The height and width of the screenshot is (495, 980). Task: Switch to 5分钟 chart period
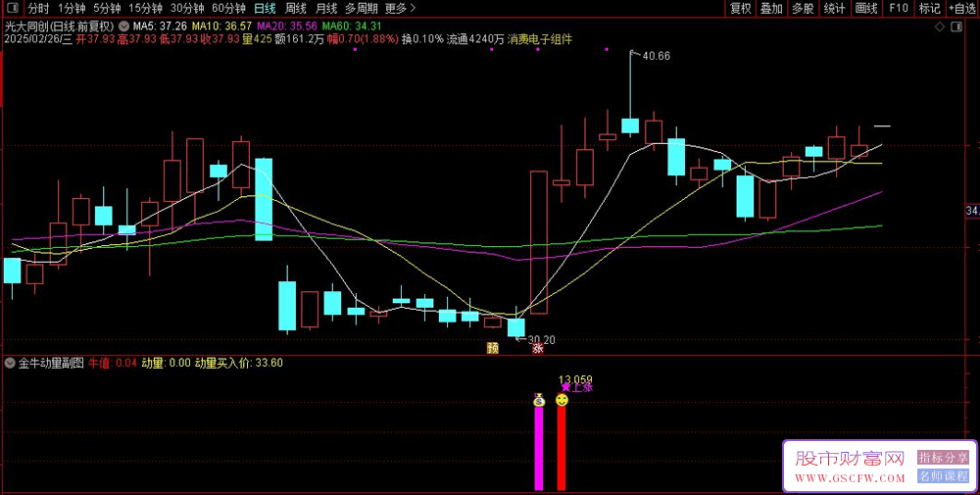tap(107, 8)
